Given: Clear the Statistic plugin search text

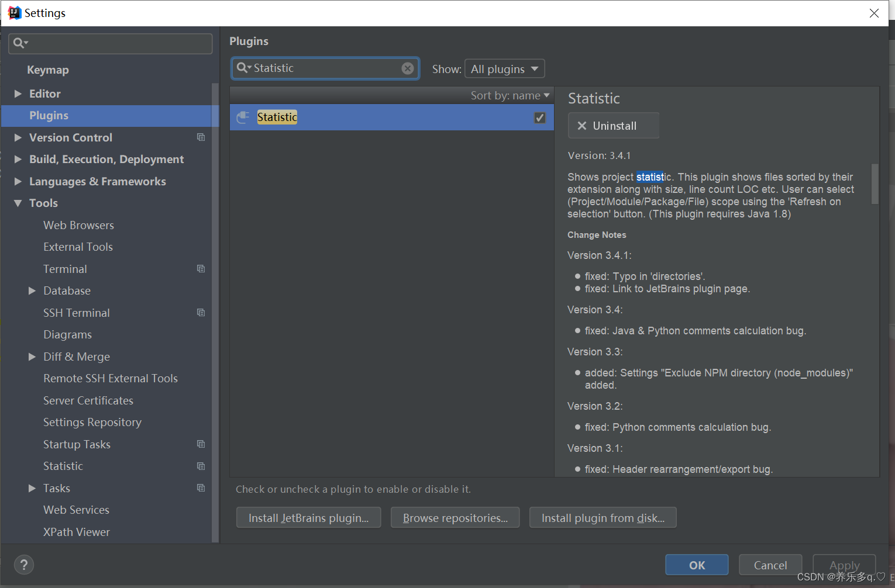Looking at the screenshot, I should click(x=408, y=68).
